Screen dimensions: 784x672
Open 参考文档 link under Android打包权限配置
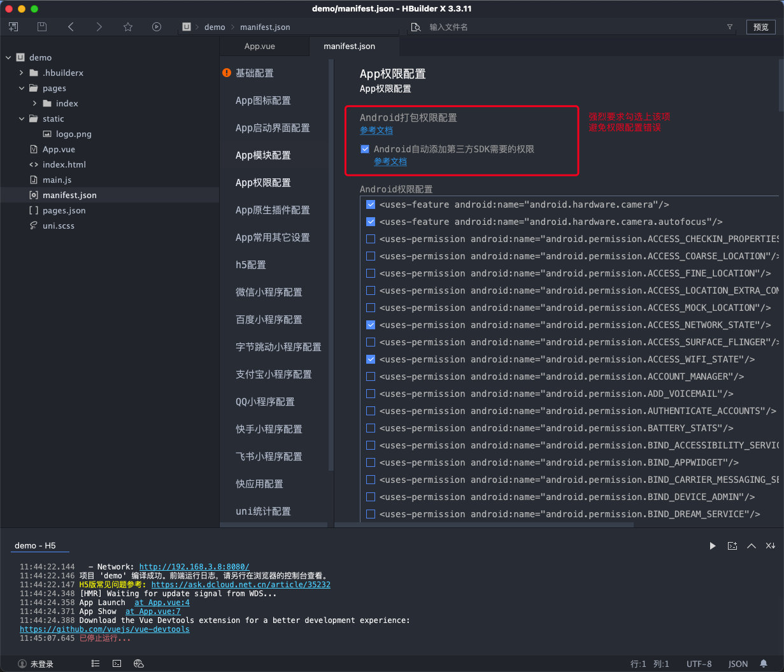click(x=376, y=131)
